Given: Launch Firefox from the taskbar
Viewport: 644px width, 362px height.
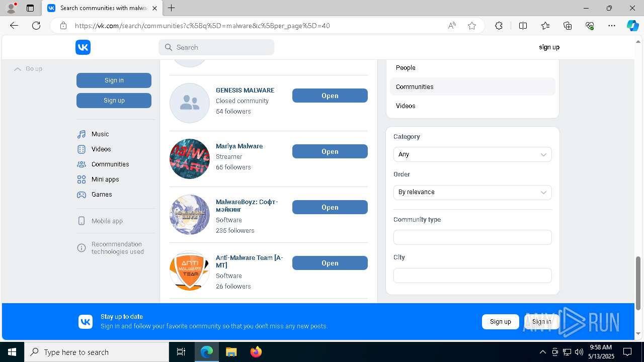Looking at the screenshot, I should click(x=256, y=352).
